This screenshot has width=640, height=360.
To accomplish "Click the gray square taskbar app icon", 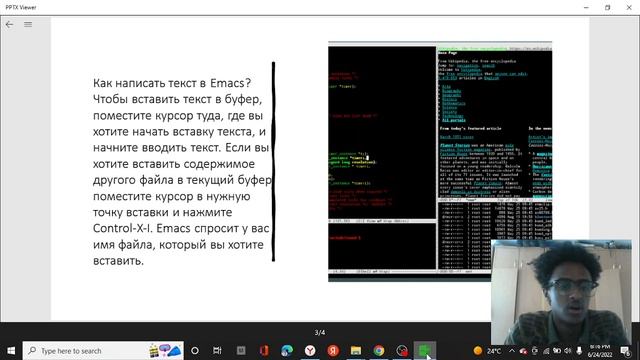I will click(x=241, y=351).
